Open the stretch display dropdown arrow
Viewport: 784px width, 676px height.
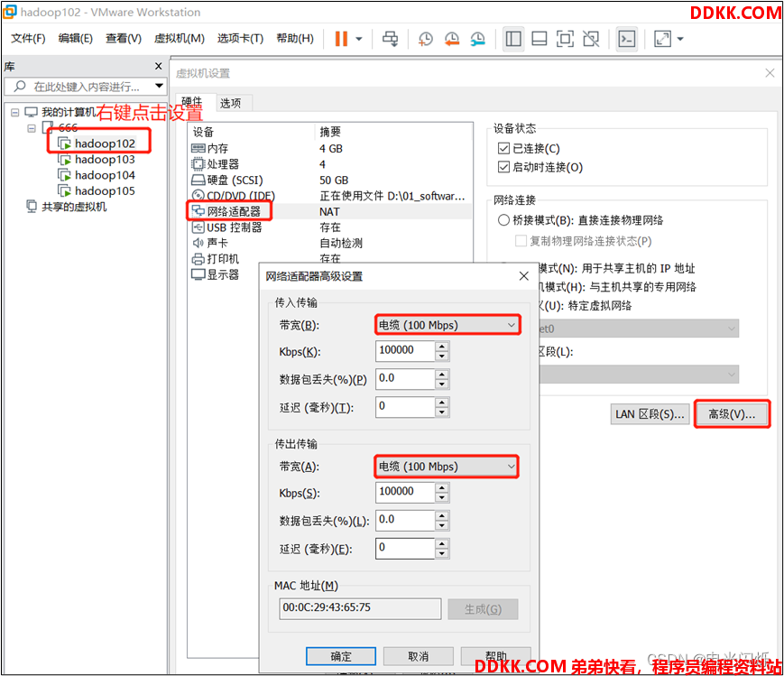tap(680, 39)
